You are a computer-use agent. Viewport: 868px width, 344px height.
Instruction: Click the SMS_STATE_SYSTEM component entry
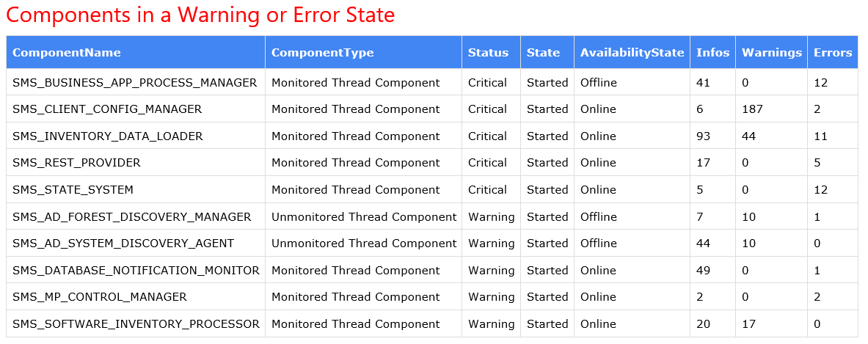[73, 190]
